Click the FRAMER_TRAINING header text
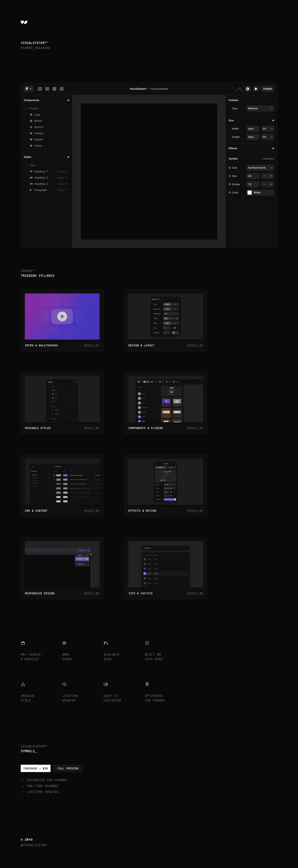This screenshot has width=298, height=868. [35, 48]
